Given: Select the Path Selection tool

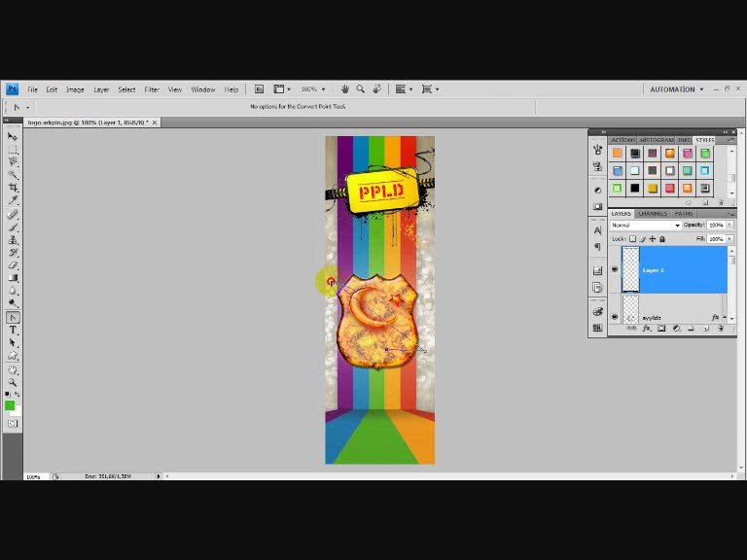Looking at the screenshot, I should [x=13, y=343].
